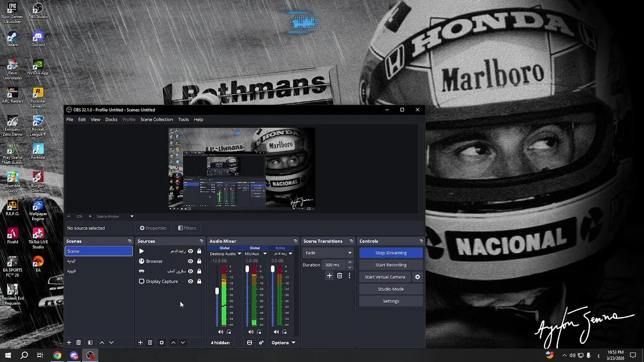The height and width of the screenshot is (362, 644).
Task: Open scene filters icon in the Scenes toolbar
Action: tap(90, 342)
